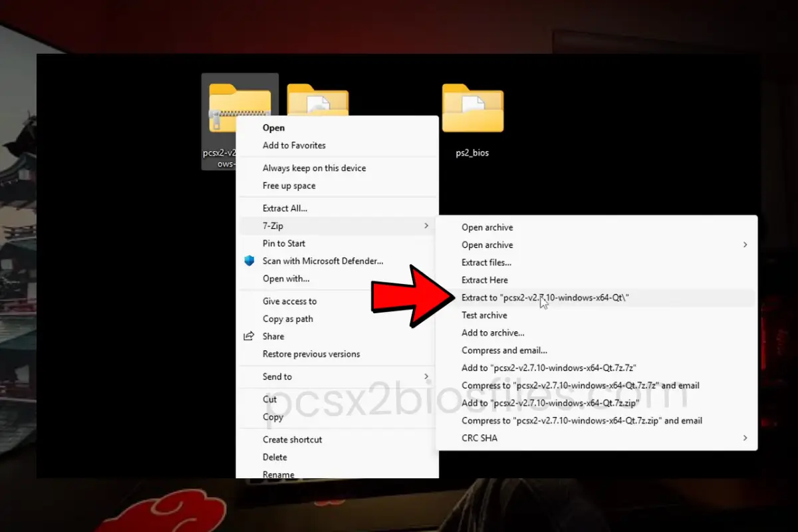Select Copy in the context menu
Screen dimensions: 798x532
[273, 417]
